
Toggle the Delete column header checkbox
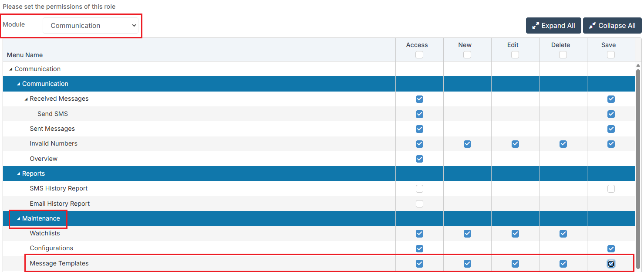563,55
